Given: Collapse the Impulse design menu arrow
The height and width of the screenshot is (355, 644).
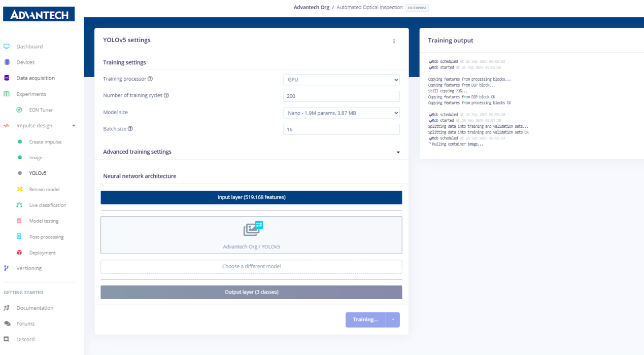Looking at the screenshot, I should [74, 126].
